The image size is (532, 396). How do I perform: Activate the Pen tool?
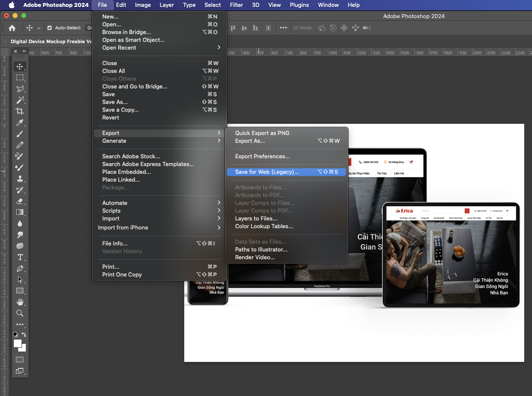20,268
